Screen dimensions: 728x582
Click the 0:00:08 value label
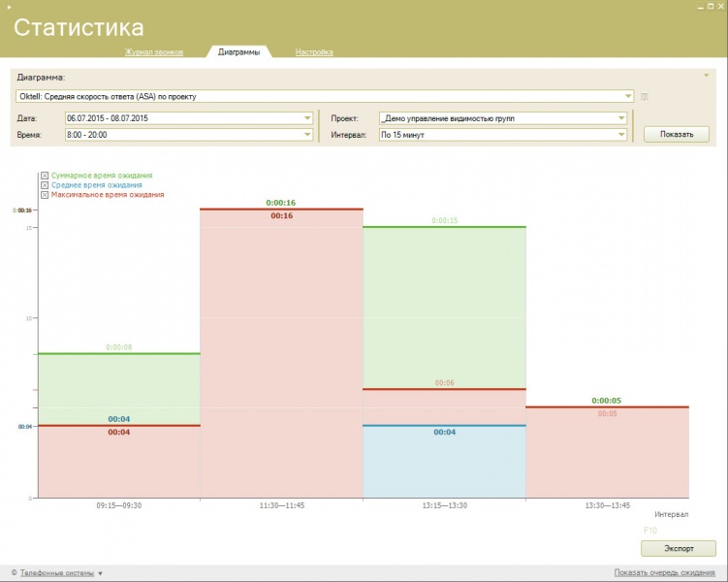[119, 347]
